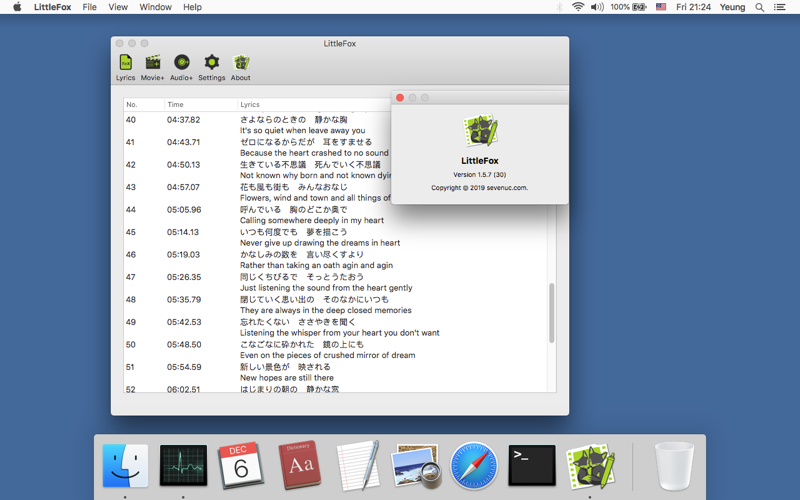800x500 pixels.
Task: Click time 05:54.59 in row 51
Action: tap(184, 367)
